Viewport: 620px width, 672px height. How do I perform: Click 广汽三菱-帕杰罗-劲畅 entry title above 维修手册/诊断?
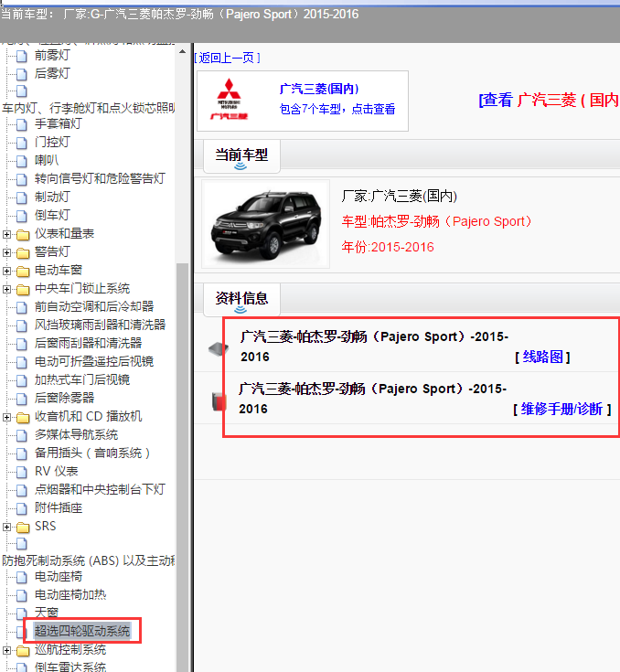372,399
